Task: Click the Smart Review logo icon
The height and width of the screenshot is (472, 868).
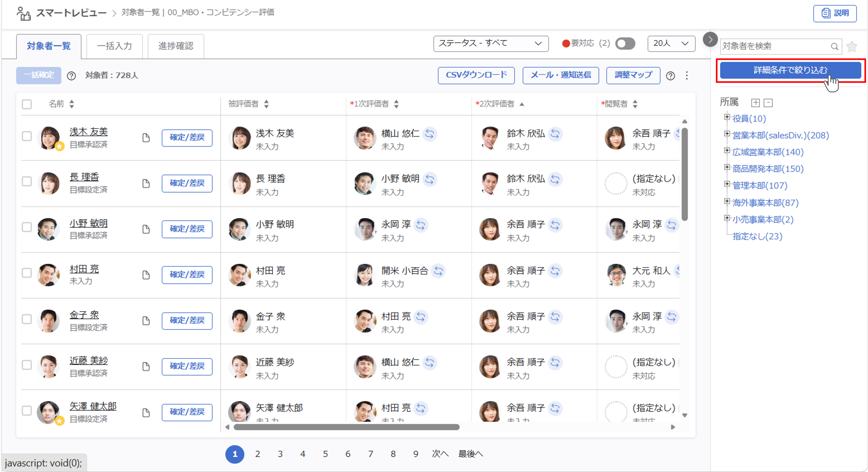Action: click(24, 13)
